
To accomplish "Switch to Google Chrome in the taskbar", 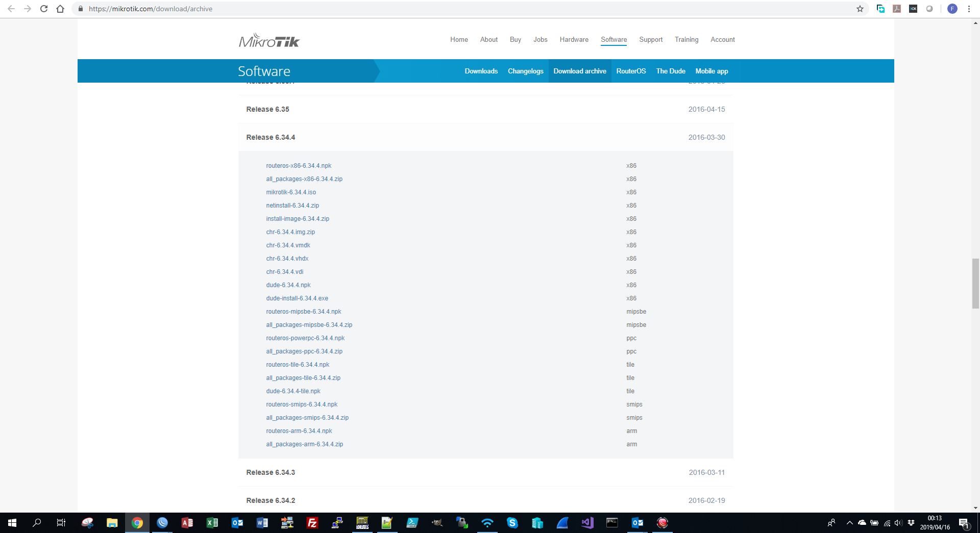I will tap(137, 523).
